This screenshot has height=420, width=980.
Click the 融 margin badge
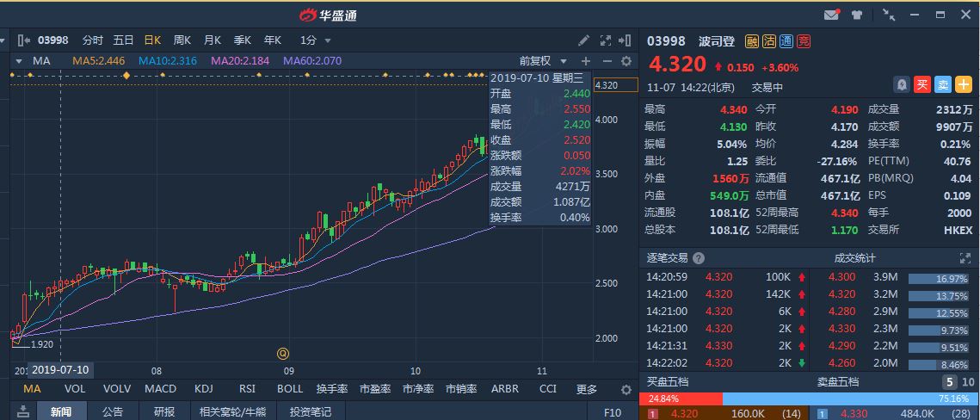pos(752,42)
